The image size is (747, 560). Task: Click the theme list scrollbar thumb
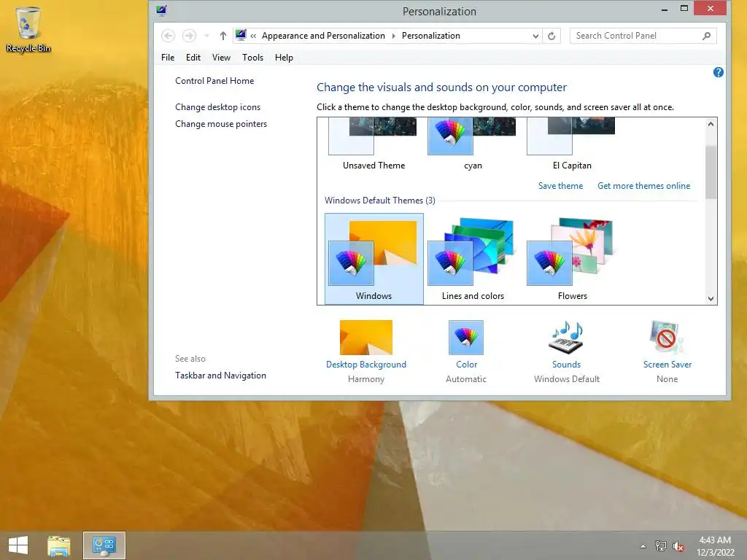(711, 171)
